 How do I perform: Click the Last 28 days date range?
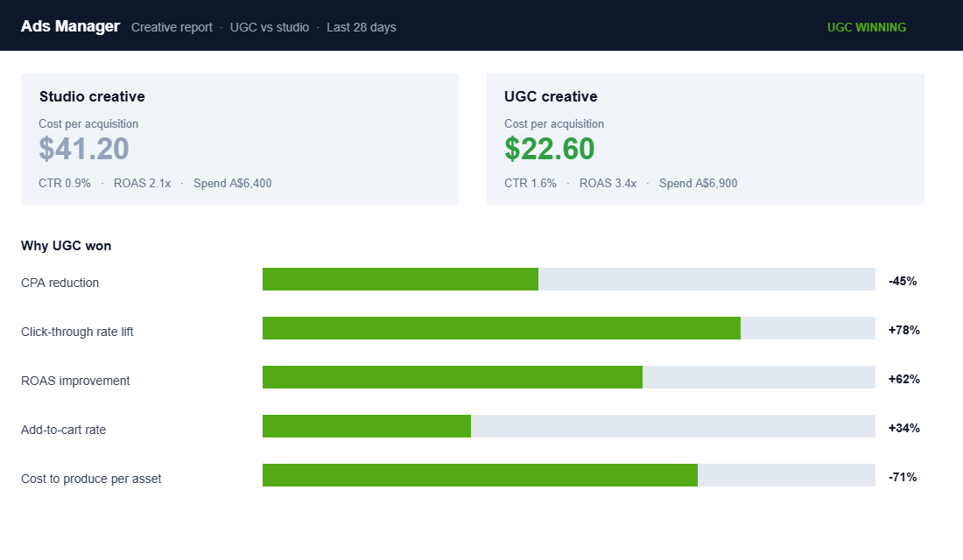click(x=361, y=28)
